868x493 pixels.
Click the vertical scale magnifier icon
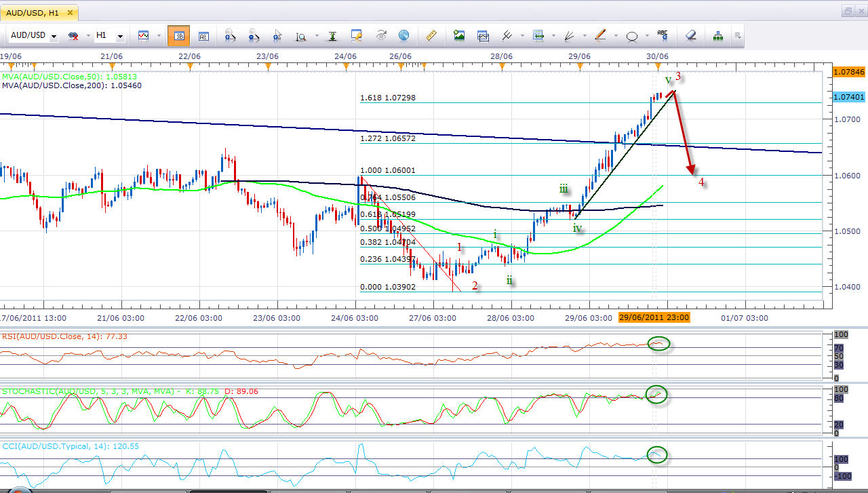(x=300, y=35)
